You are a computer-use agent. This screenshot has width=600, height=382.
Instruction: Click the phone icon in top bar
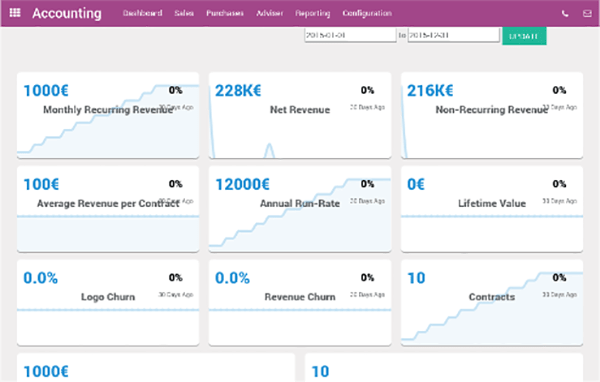(x=565, y=14)
